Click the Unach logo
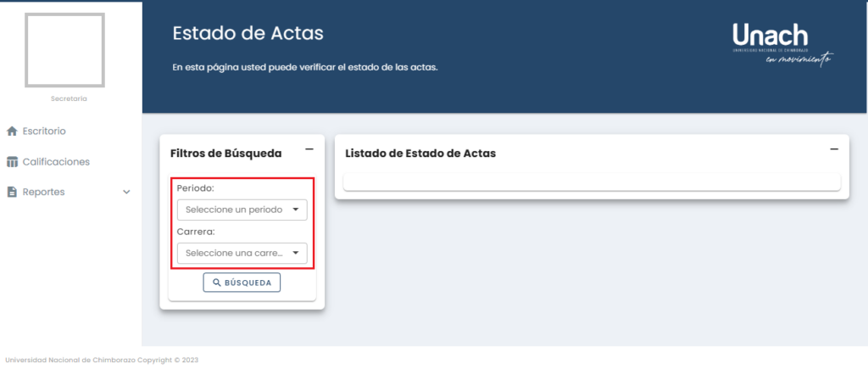 (782, 44)
